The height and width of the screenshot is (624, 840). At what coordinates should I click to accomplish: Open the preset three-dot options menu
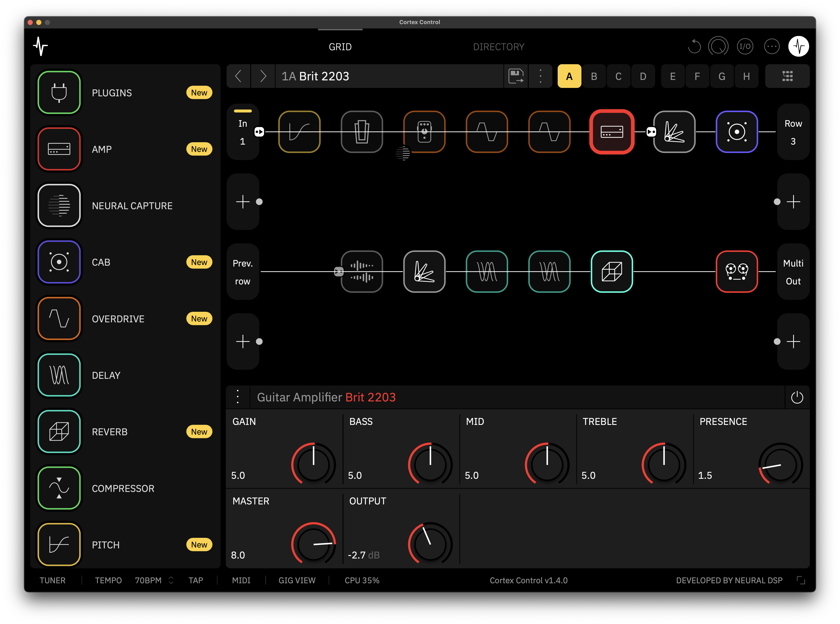click(x=540, y=76)
